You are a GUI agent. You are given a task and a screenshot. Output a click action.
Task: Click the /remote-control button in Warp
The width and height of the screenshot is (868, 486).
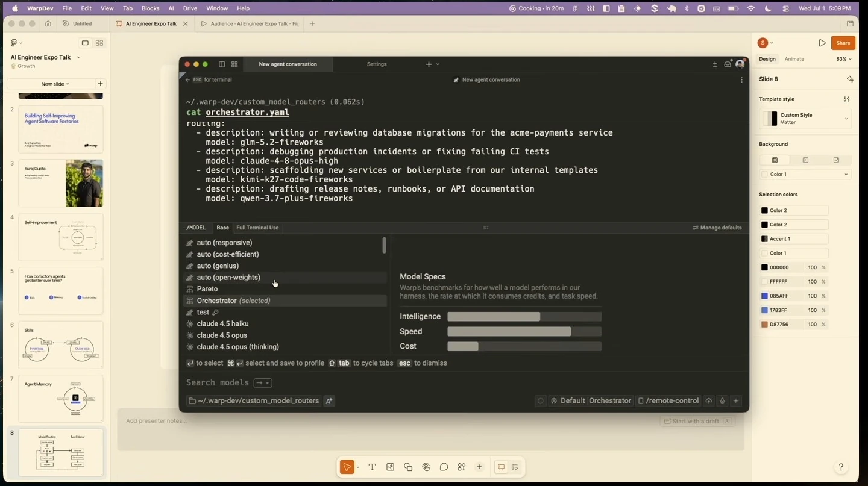tap(668, 401)
